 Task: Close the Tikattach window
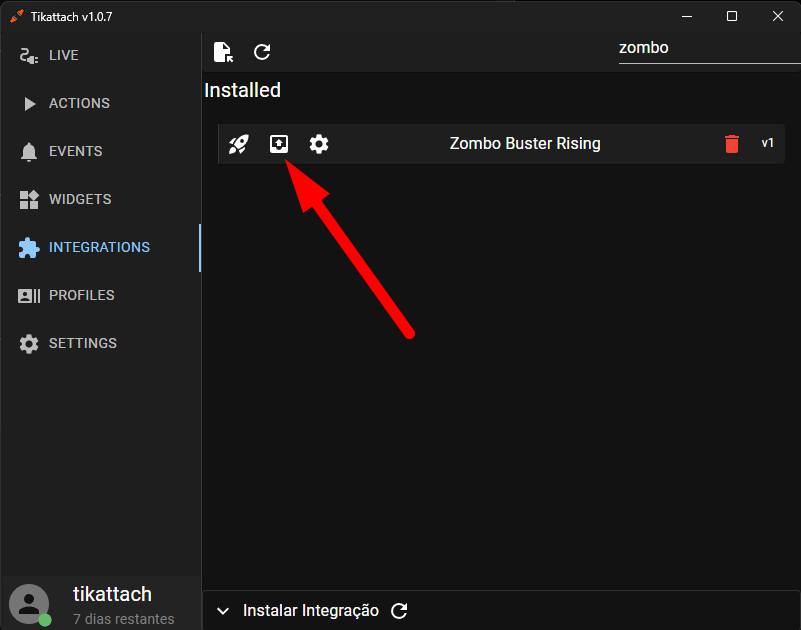(x=778, y=16)
